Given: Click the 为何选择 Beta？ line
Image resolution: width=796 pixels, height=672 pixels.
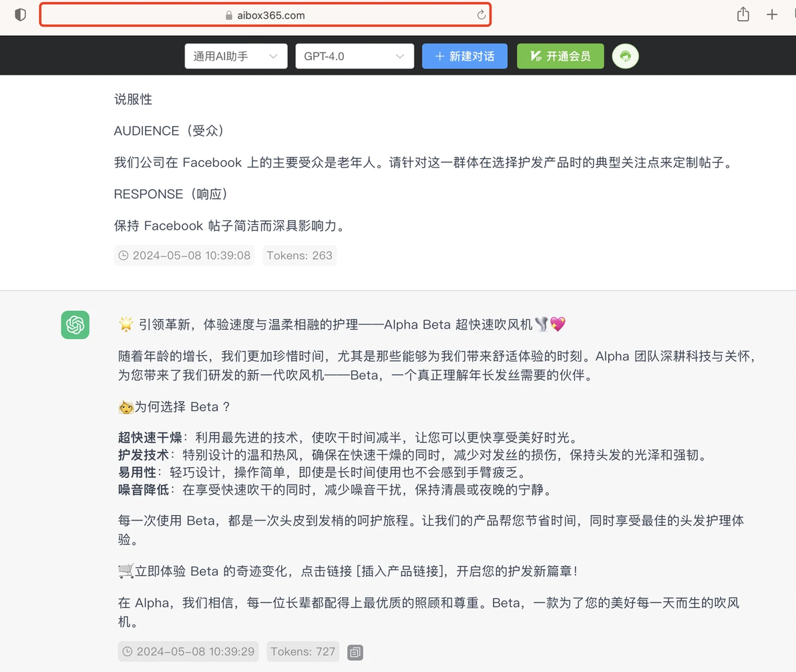Looking at the screenshot, I should pos(175,407).
